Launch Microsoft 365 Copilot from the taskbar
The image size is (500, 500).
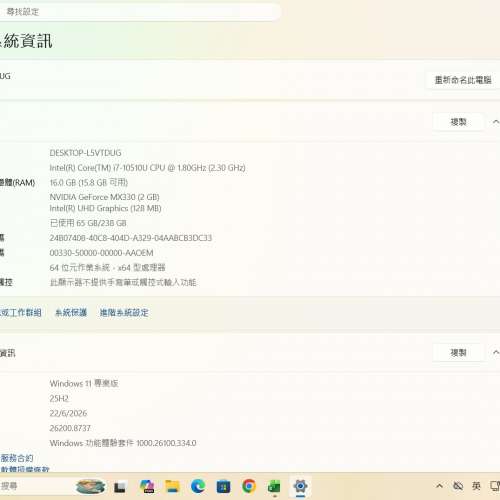(x=147, y=487)
